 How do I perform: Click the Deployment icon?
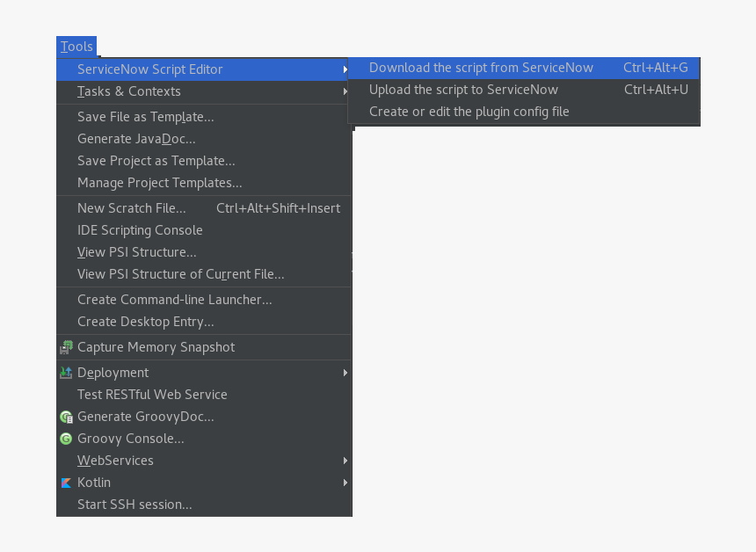(x=66, y=373)
